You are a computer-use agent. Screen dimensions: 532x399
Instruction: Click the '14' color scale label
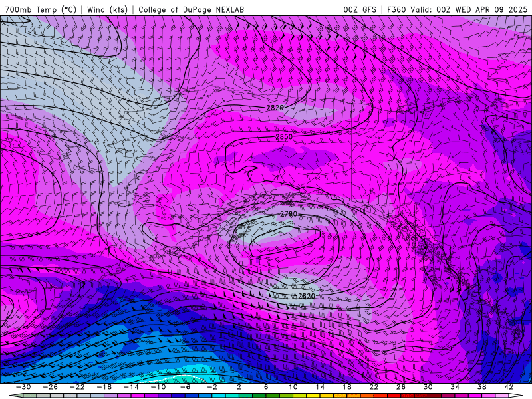[320, 387]
